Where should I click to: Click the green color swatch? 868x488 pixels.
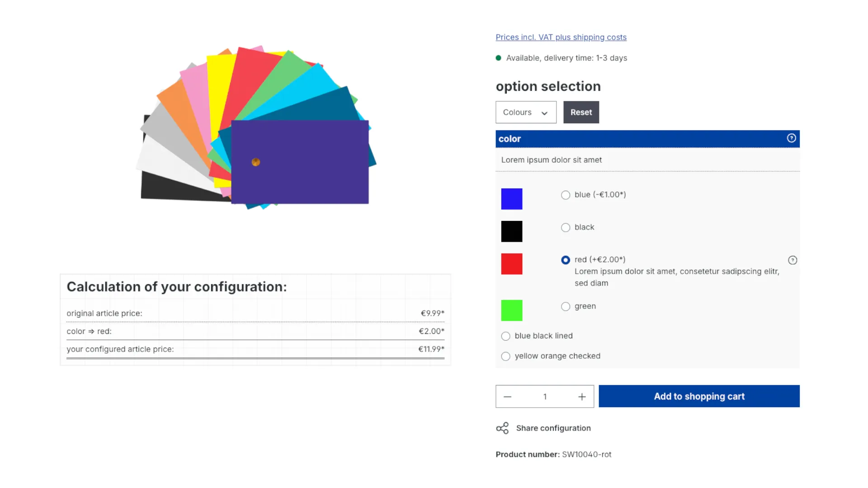(511, 310)
